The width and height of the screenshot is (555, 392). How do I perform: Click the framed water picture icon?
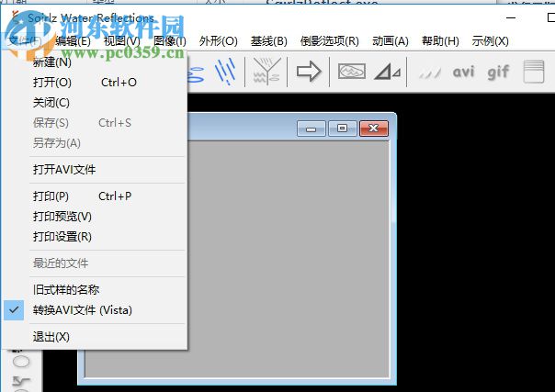pyautogui.click(x=352, y=72)
